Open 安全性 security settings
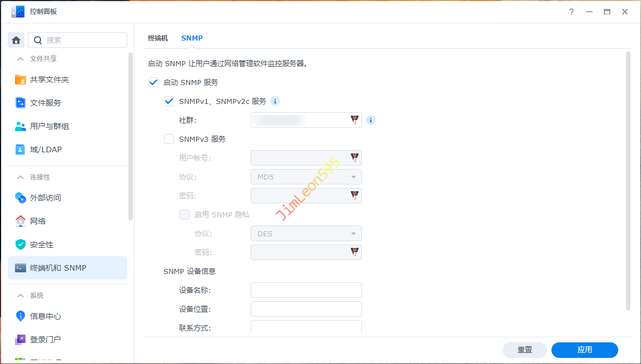The width and height of the screenshot is (641, 364). [42, 245]
